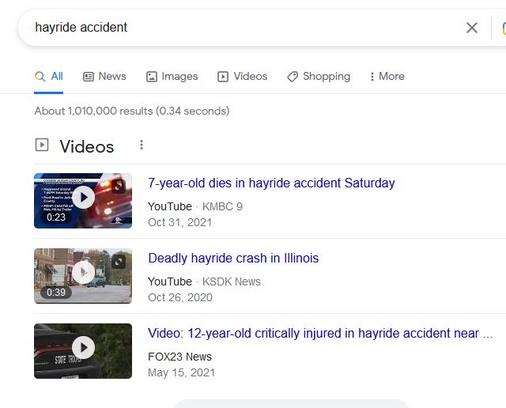Open the Shopping tab
The image size is (506, 408).
(319, 76)
